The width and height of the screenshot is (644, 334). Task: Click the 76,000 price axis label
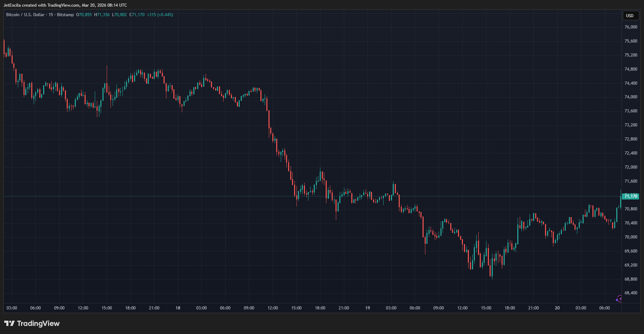(631, 27)
